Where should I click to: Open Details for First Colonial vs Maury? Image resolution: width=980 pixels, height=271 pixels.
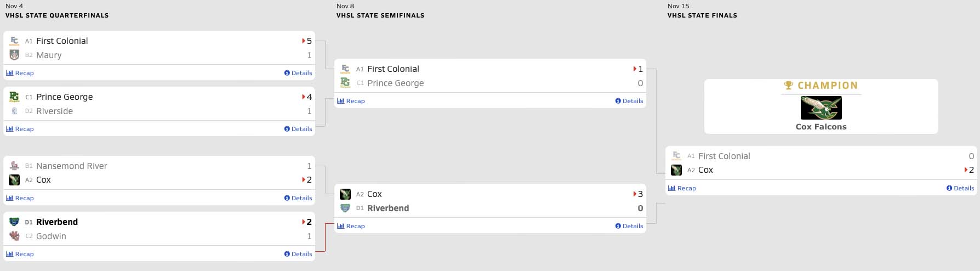[298, 73]
